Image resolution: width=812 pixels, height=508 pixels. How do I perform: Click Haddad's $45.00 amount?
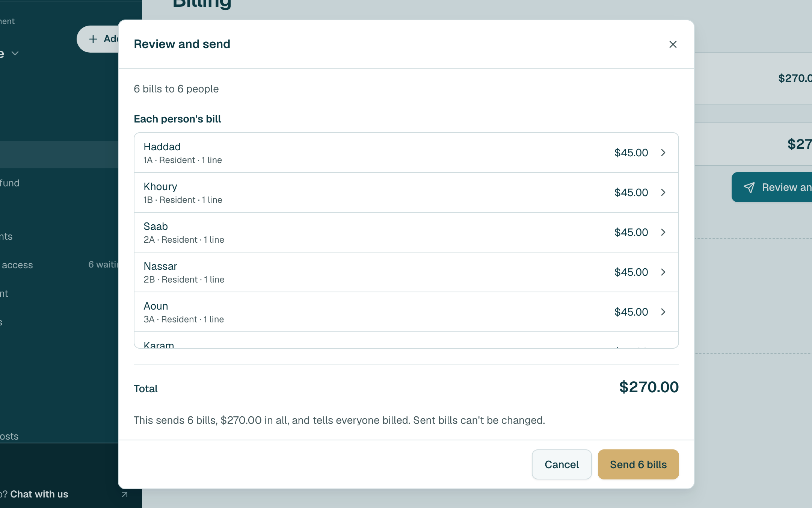(631, 153)
